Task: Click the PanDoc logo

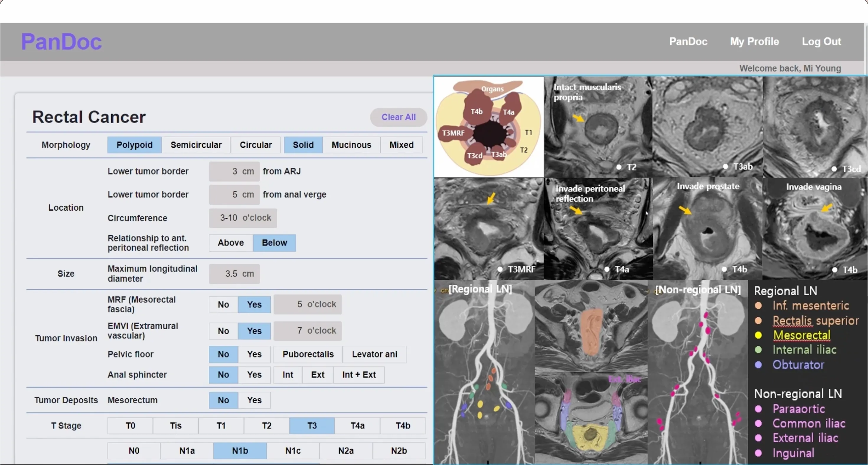Action: click(x=61, y=42)
